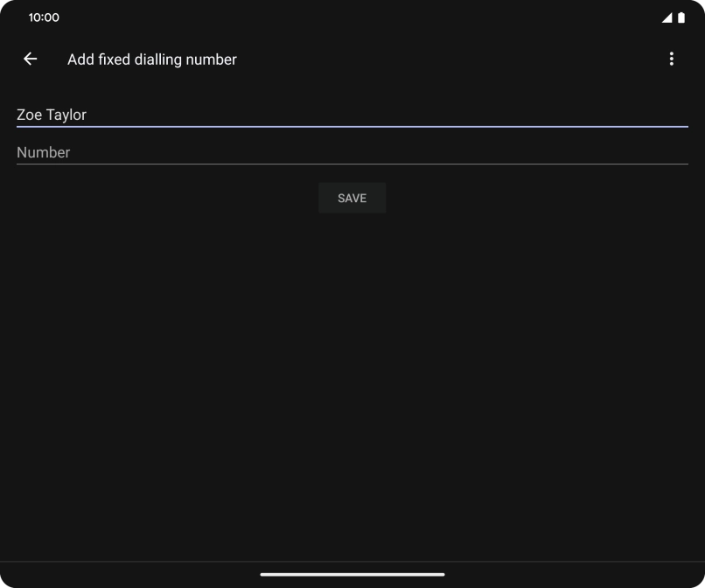
Task: Show more options with vertical dots icon
Action: coord(671,59)
